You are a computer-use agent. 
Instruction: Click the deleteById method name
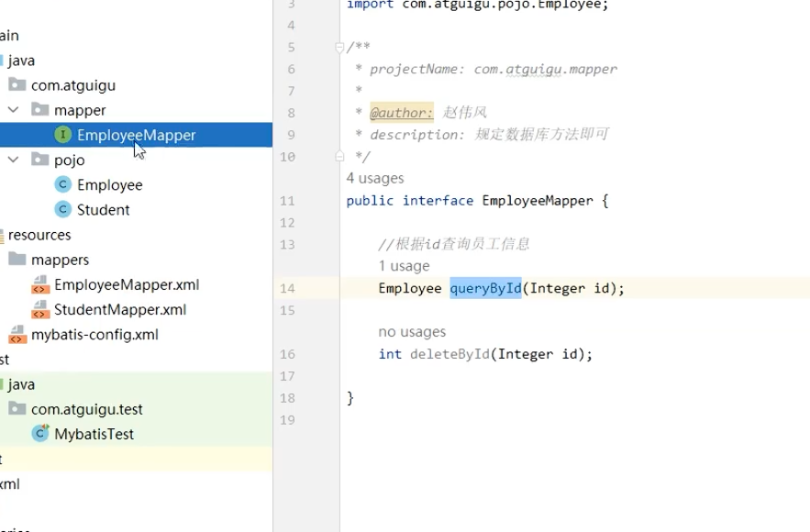coord(449,354)
